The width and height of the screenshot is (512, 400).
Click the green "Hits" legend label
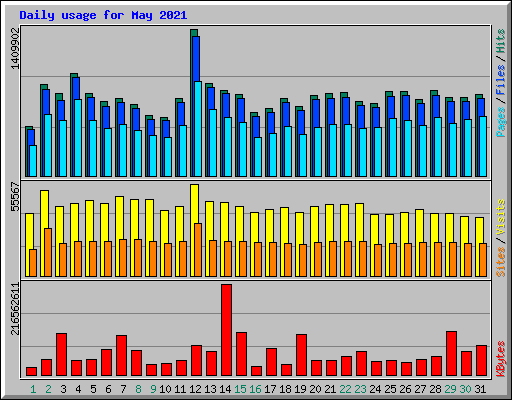point(501,41)
